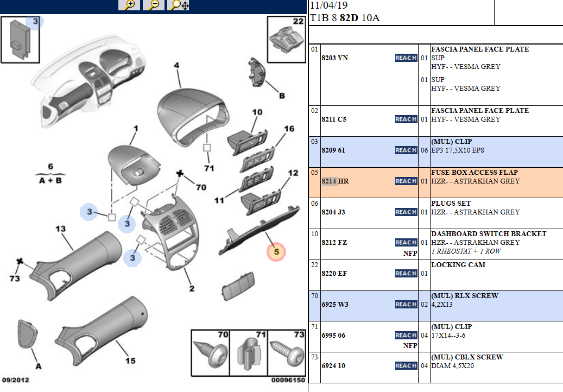563x392 pixels.
Task: Click the REACH badge for part 6995 06
Action: pyautogui.click(x=406, y=335)
